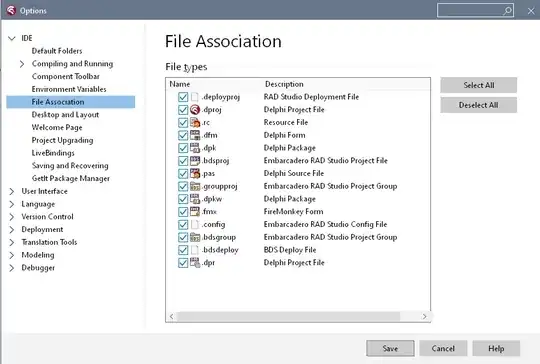Collapse the IDE tree node
Image resolution: width=540 pixels, height=364 pixels.
point(12,38)
